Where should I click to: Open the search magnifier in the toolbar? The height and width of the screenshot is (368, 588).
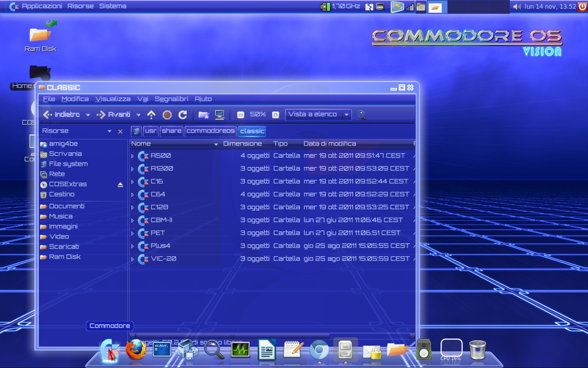(361, 115)
